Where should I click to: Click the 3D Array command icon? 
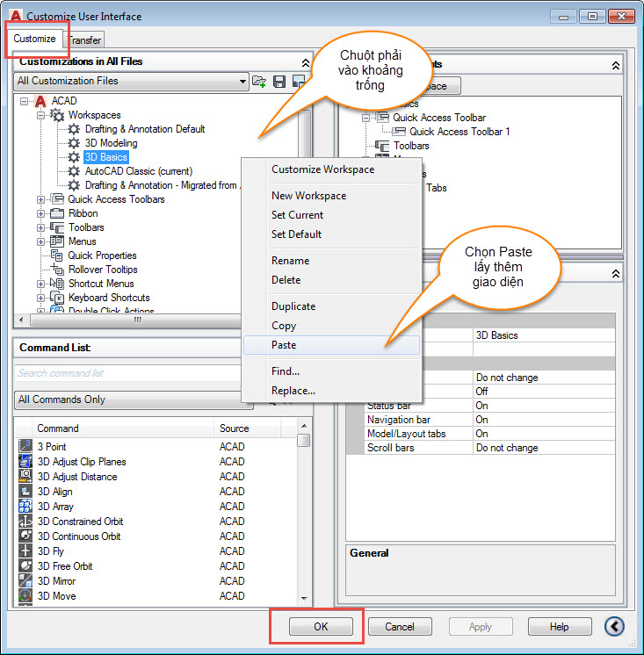pos(25,507)
